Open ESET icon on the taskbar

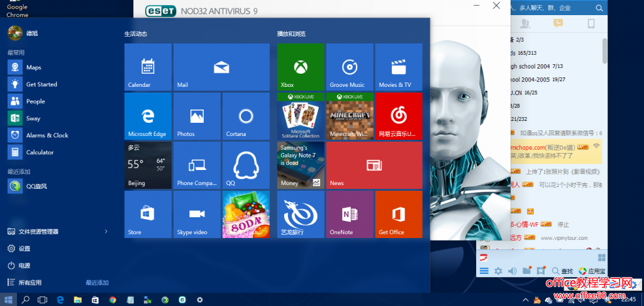click(x=182, y=300)
